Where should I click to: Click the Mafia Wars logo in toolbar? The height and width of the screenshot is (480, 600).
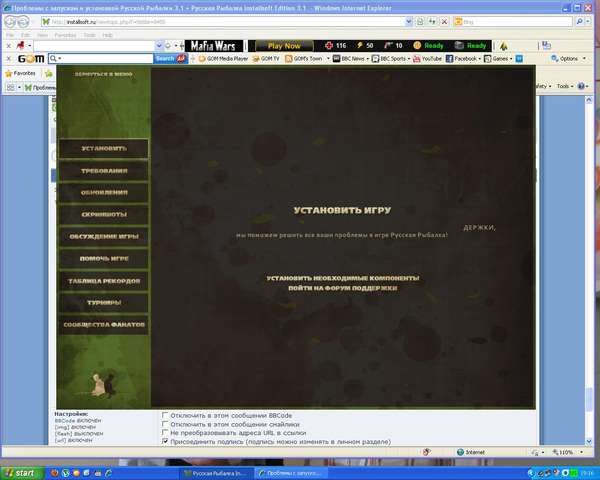214,45
